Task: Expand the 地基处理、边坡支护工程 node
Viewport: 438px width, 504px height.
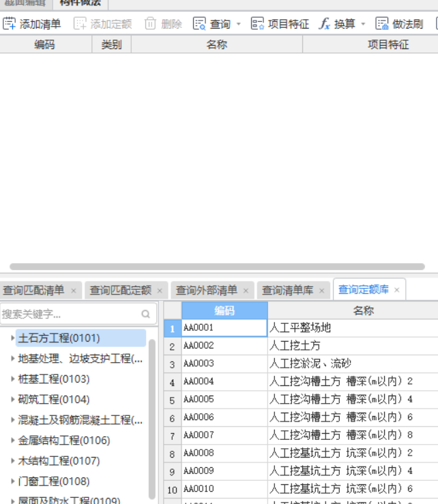Action: click(x=12, y=358)
